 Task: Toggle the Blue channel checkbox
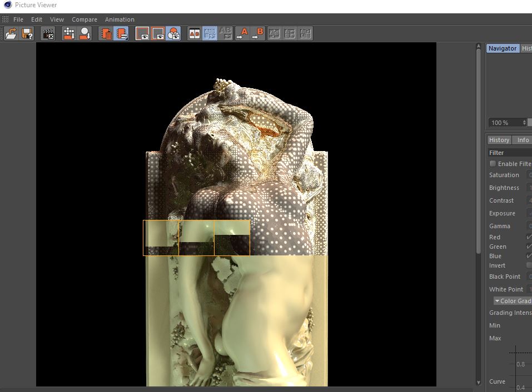(x=529, y=256)
